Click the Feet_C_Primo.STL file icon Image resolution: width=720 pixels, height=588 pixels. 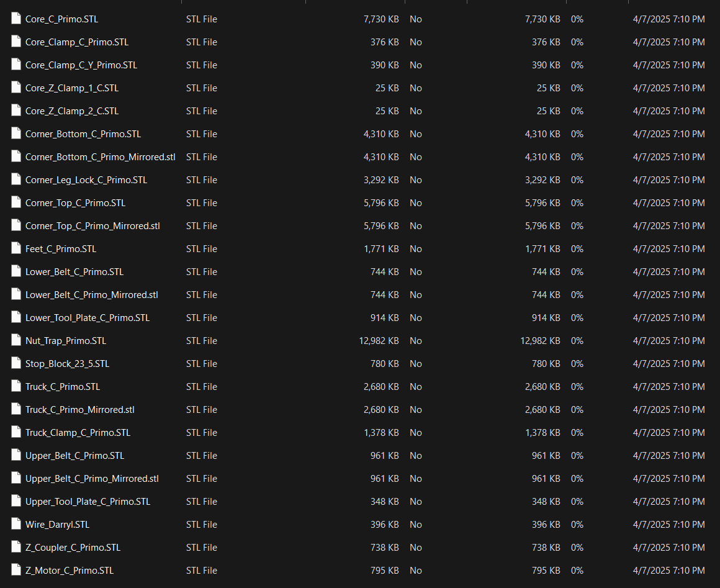coord(16,248)
